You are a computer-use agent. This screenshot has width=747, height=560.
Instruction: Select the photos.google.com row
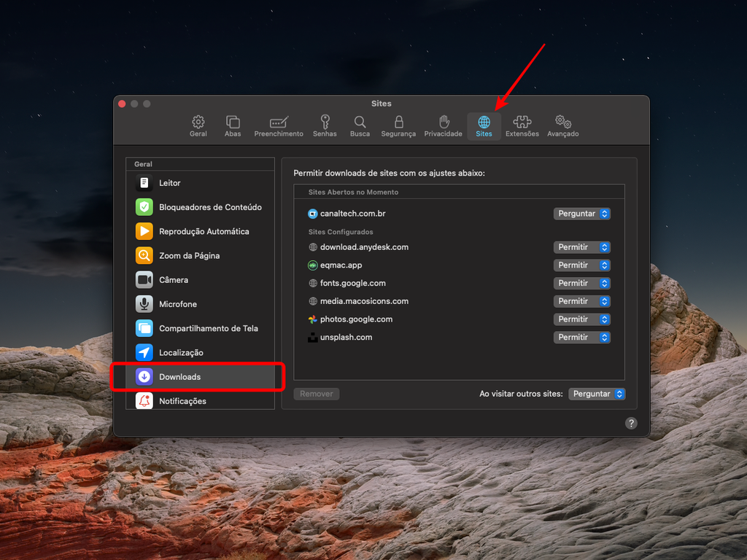[x=460, y=319]
